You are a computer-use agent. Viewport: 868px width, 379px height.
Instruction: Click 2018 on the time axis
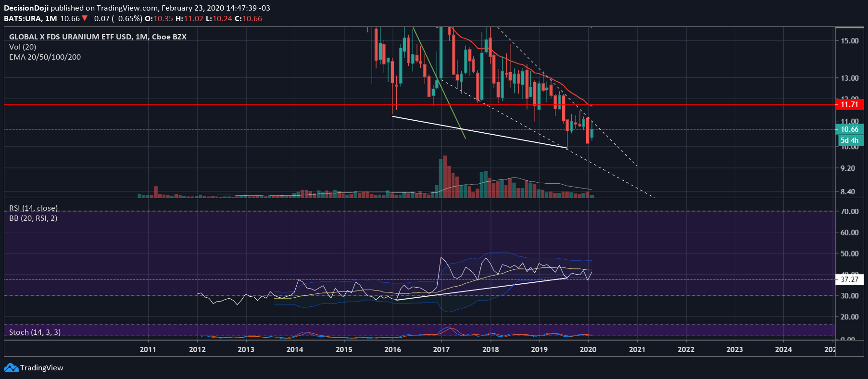[x=491, y=349]
